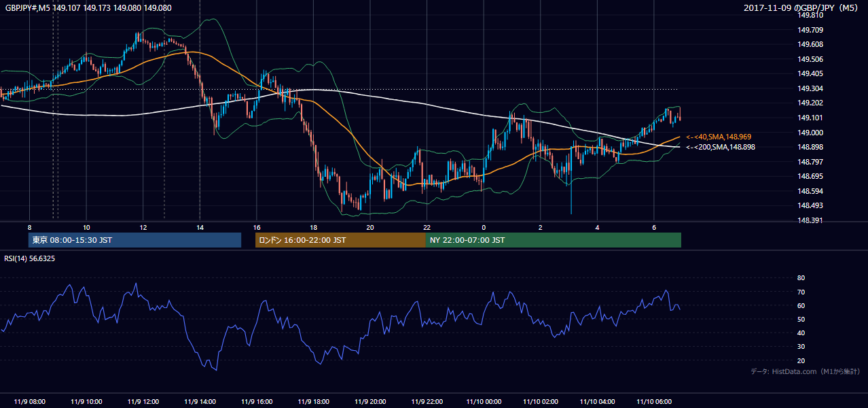Click the 40 SMA 148.969 label
The height and width of the screenshot is (408, 868).
tap(719, 137)
